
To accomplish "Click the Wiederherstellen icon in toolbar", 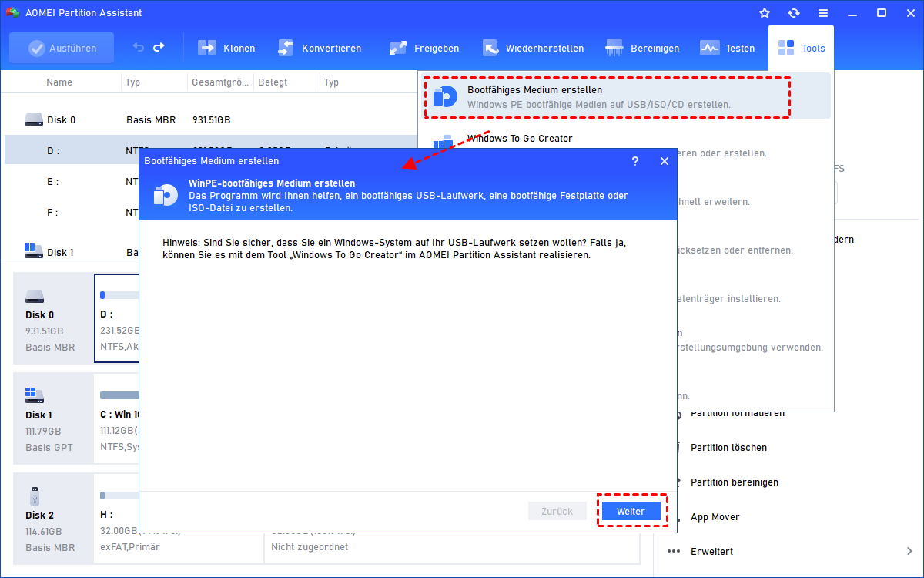I will coord(491,48).
